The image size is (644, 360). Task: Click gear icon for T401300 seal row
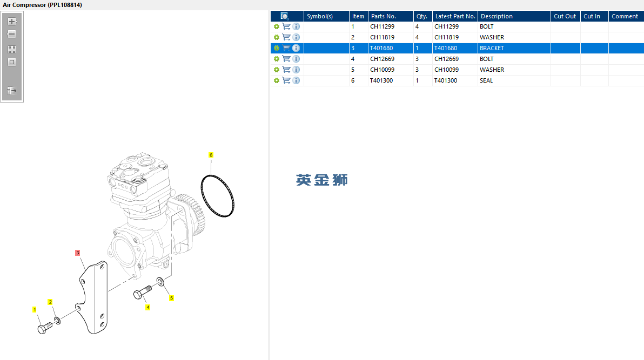[277, 80]
